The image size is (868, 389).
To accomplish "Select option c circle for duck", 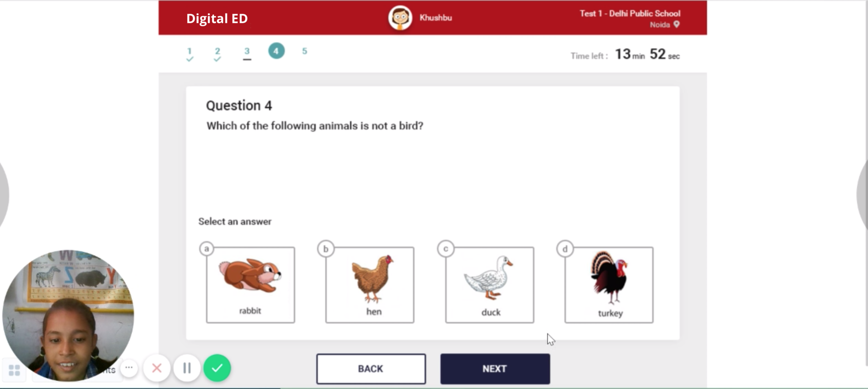I will [x=446, y=249].
